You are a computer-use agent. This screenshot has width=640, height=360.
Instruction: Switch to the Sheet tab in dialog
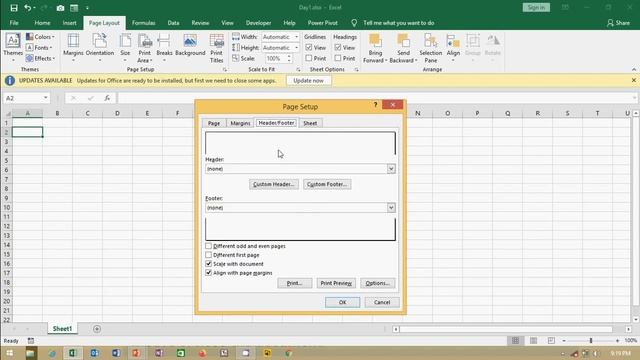(x=310, y=123)
